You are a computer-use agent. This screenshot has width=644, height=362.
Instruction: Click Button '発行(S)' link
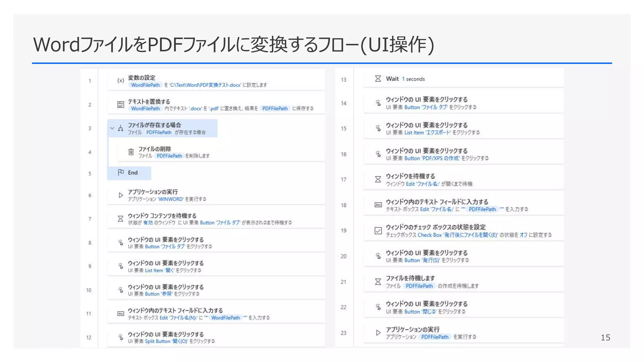coord(422,260)
